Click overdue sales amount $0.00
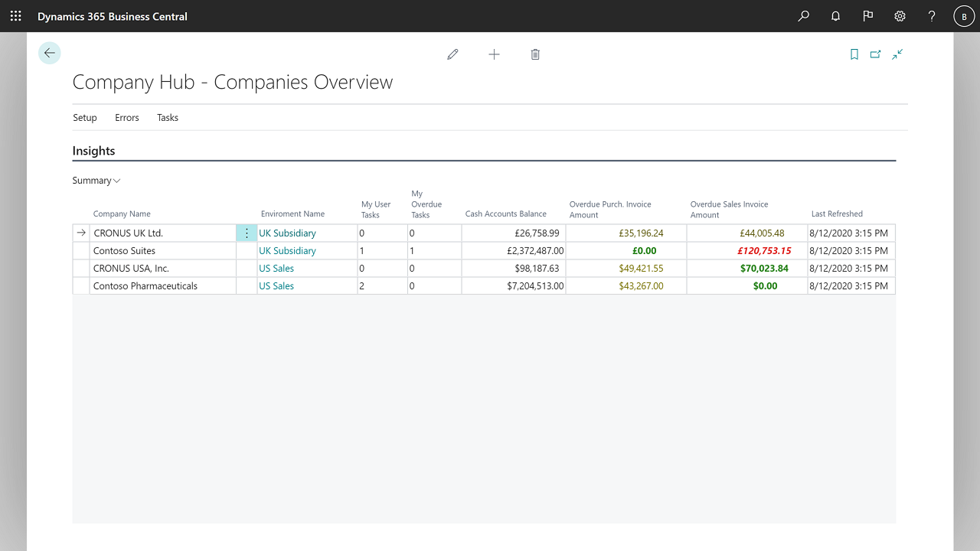Viewport: 980px width, 551px height. coord(765,286)
